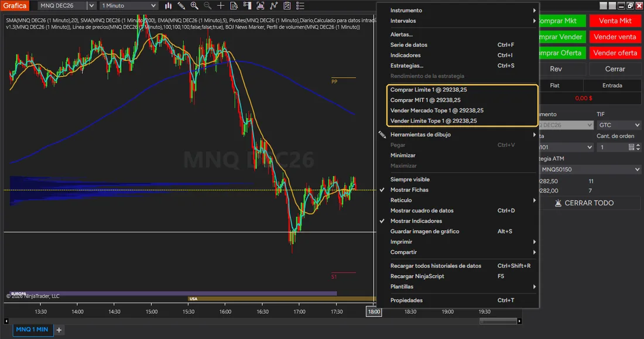Click the pencil icon beside Herramientas de dibujo
This screenshot has width=644, height=339.
[382, 135]
